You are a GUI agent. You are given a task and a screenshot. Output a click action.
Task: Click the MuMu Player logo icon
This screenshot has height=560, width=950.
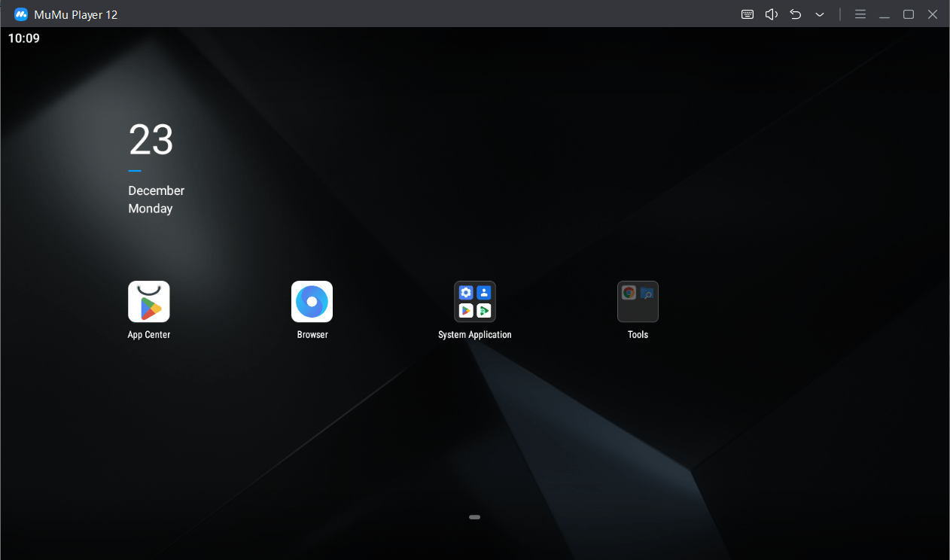click(21, 14)
